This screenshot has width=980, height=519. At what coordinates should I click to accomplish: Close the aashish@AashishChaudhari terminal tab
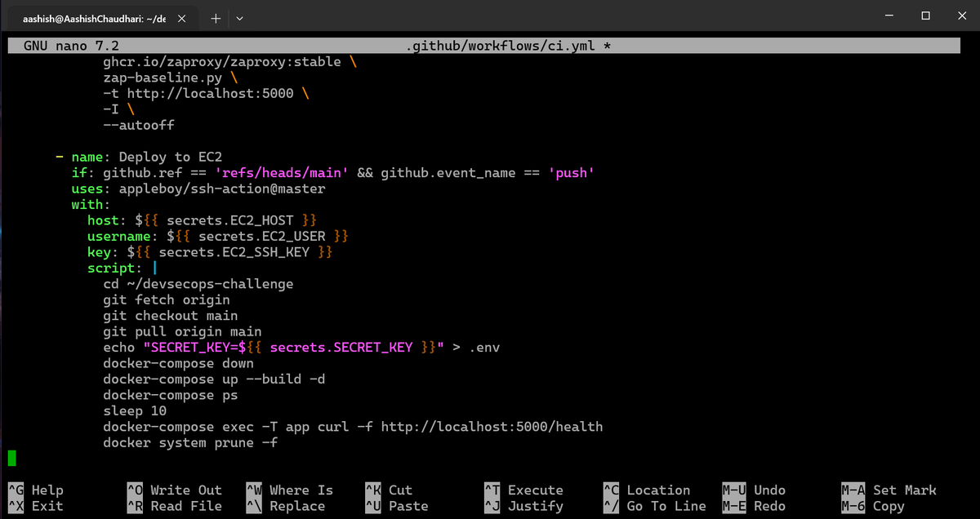click(x=180, y=17)
